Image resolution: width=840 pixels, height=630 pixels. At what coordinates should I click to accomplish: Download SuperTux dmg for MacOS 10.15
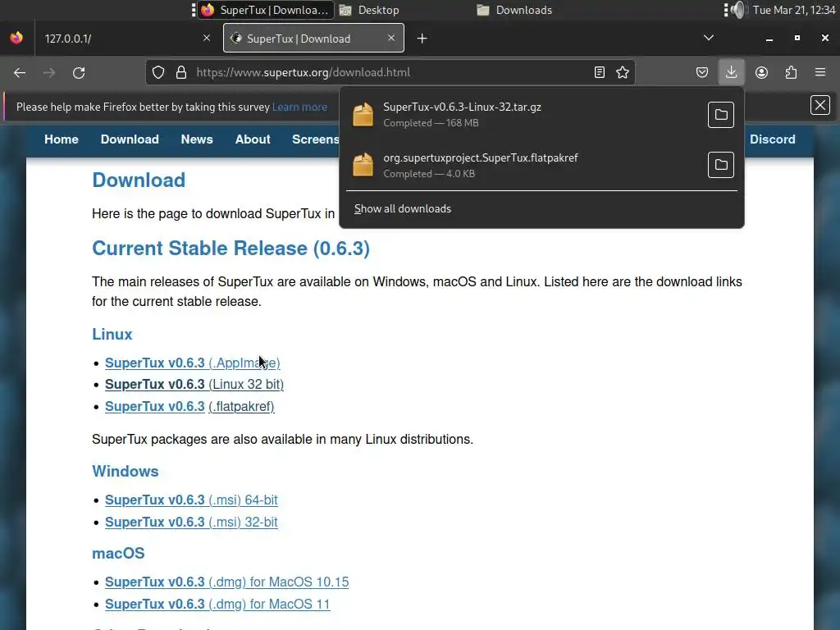tap(226, 582)
